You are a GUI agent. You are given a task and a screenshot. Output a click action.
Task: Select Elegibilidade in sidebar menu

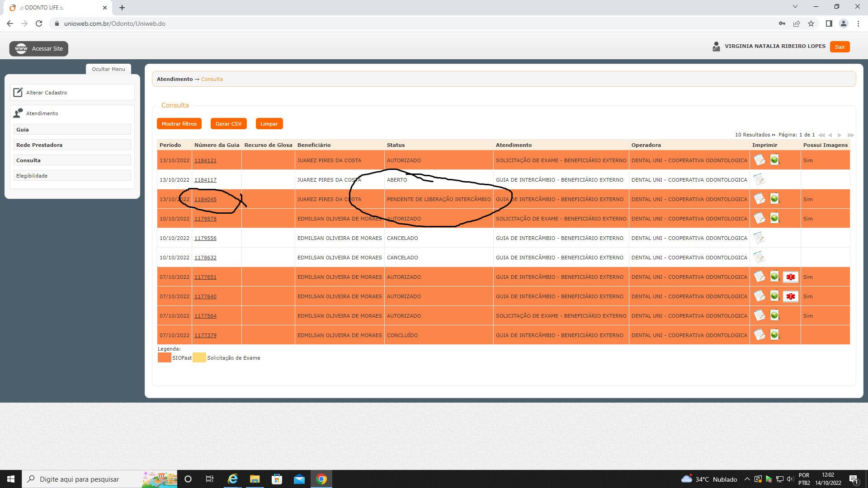72,176
